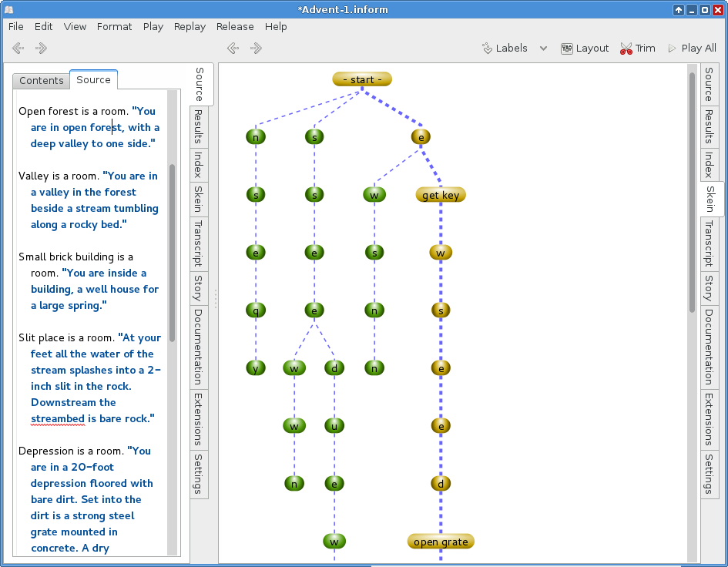The image size is (728, 567).
Task: Select left panel Results vertical tab
Action: (x=199, y=127)
